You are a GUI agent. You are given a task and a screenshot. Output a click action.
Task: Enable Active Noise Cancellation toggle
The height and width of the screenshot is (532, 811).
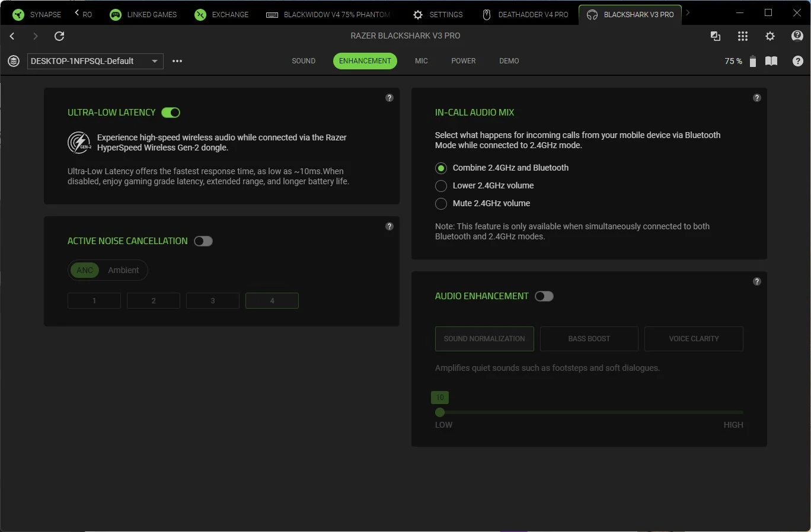click(203, 241)
